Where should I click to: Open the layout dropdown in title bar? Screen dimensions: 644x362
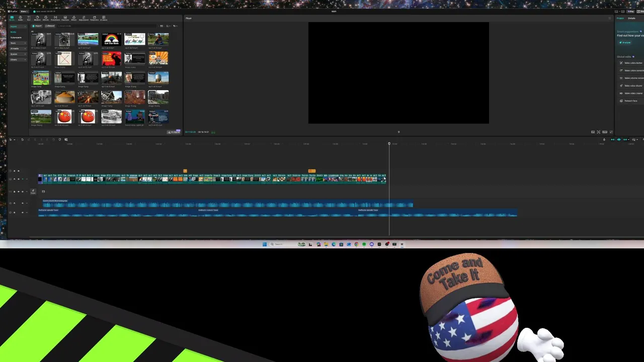pos(618,12)
